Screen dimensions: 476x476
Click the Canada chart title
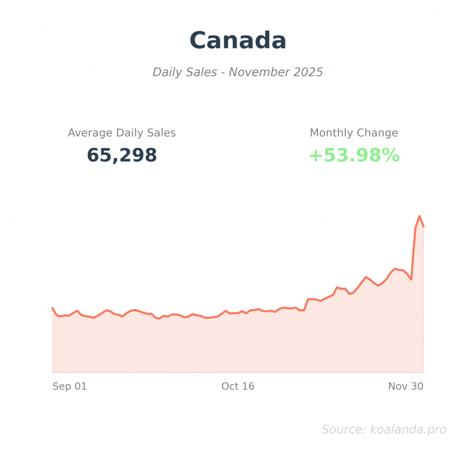[238, 40]
